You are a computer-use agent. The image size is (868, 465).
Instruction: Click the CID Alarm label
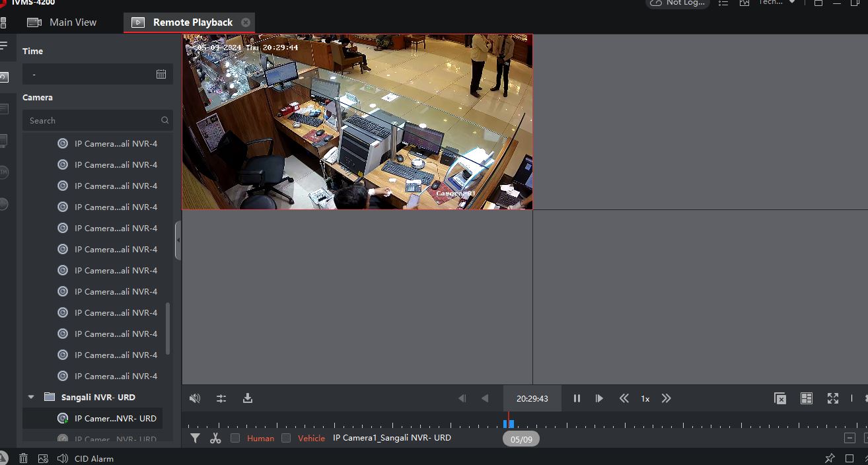coord(94,458)
